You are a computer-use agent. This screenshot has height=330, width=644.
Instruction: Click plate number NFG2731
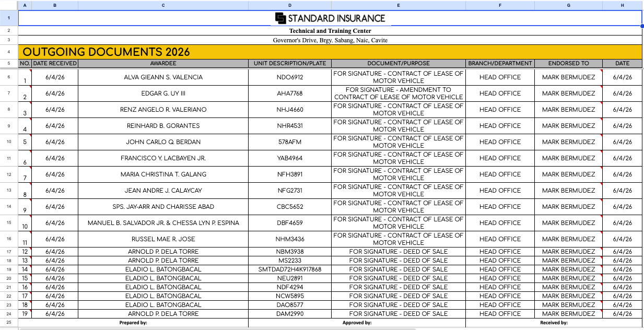(290, 191)
